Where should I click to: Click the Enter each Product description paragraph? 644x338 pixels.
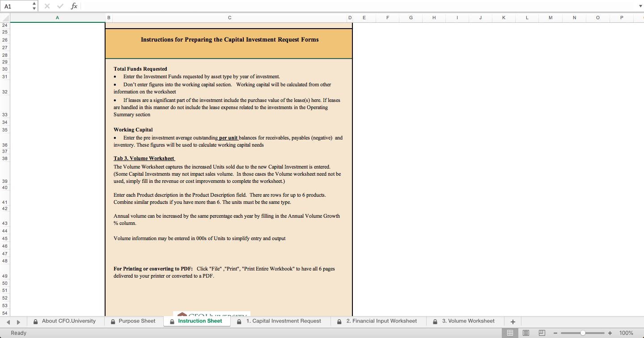[220, 199]
